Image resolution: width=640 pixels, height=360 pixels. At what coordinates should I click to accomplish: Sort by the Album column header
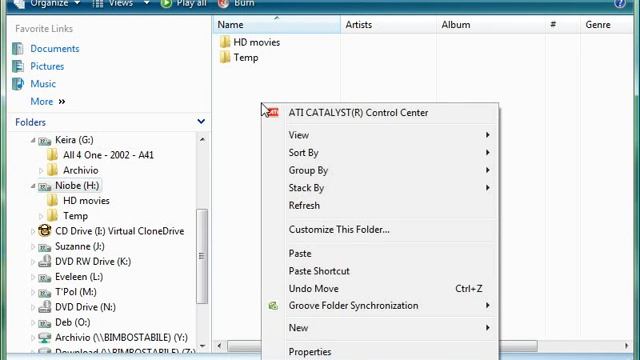pyautogui.click(x=491, y=24)
